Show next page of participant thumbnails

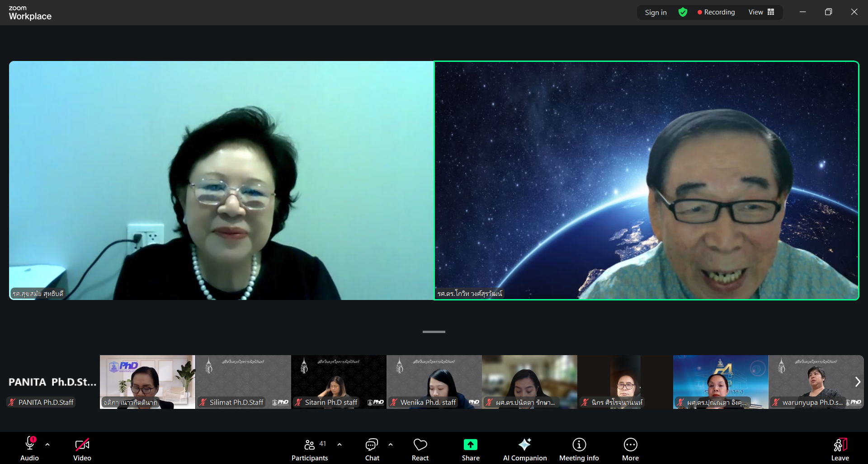tap(857, 382)
